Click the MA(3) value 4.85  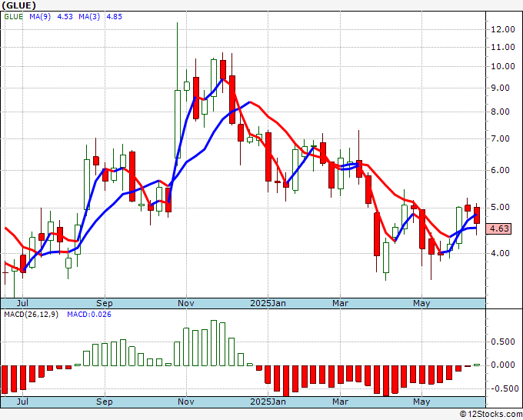point(114,17)
